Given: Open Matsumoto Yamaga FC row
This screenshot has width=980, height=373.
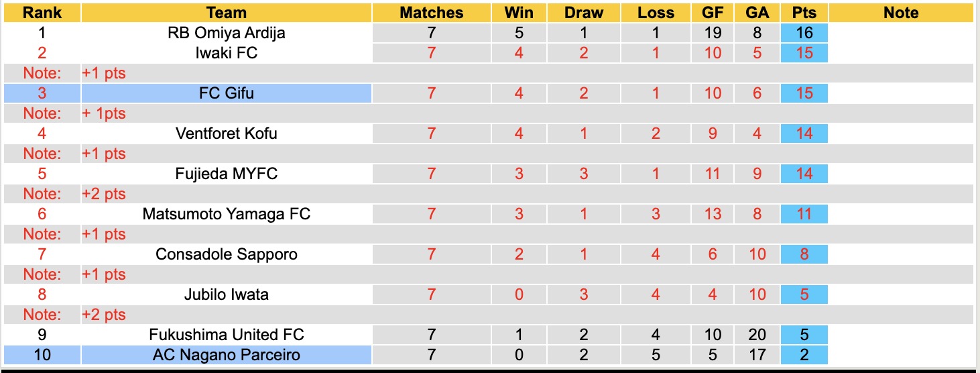Looking at the screenshot, I should pyautogui.click(x=227, y=214).
